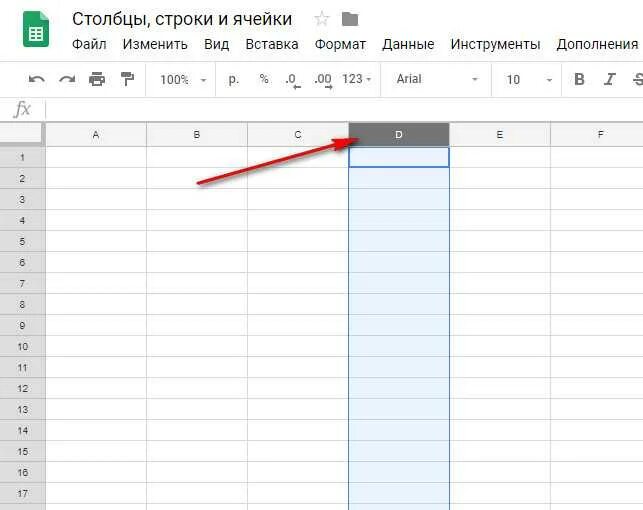Image resolution: width=643 pixels, height=510 pixels.
Task: Undo the last action
Action: 36,79
